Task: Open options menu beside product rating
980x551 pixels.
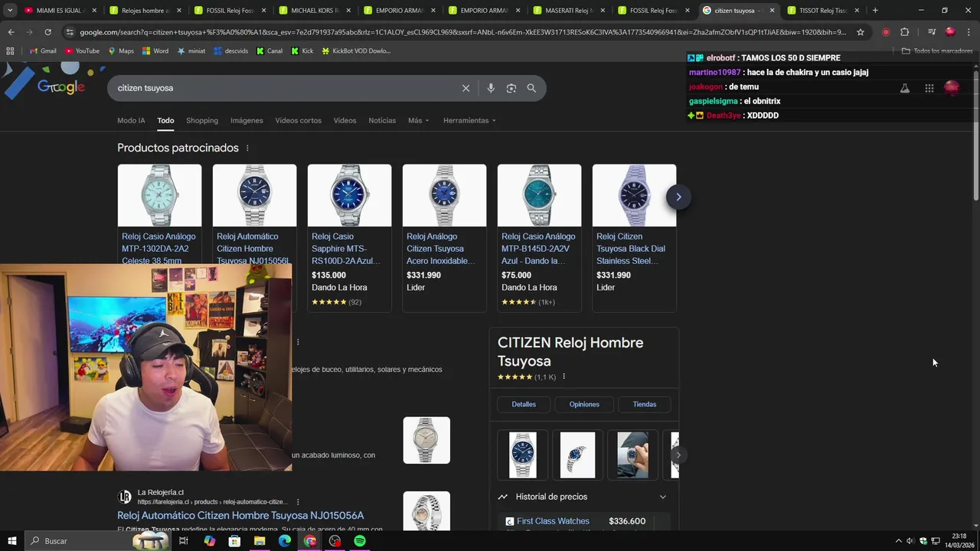Action: (563, 377)
